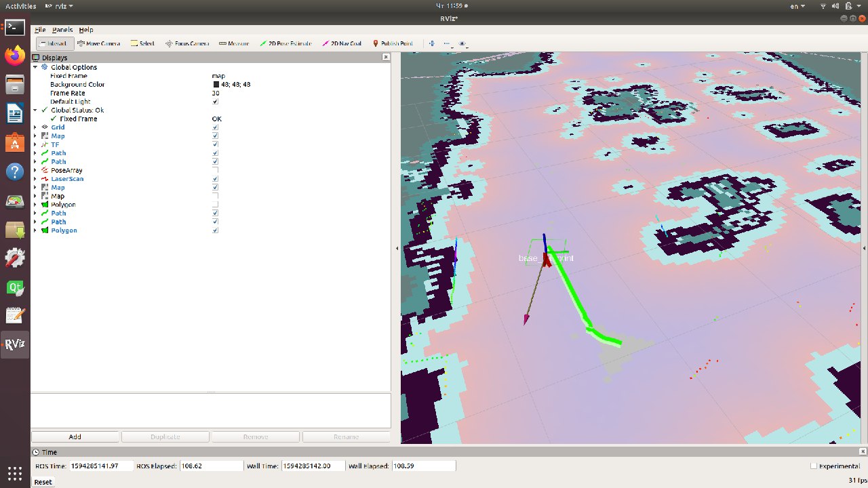This screenshot has width=868, height=488.
Task: Close the Time panel
Action: [x=863, y=452]
